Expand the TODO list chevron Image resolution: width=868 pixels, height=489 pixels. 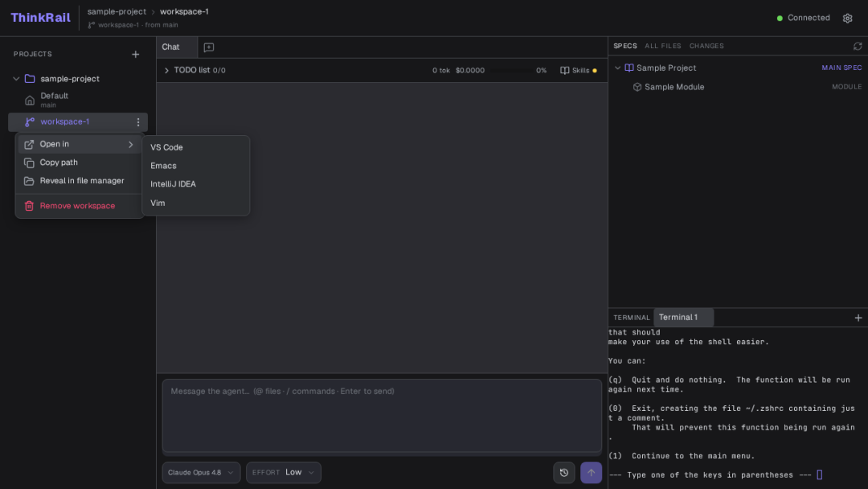click(x=166, y=70)
